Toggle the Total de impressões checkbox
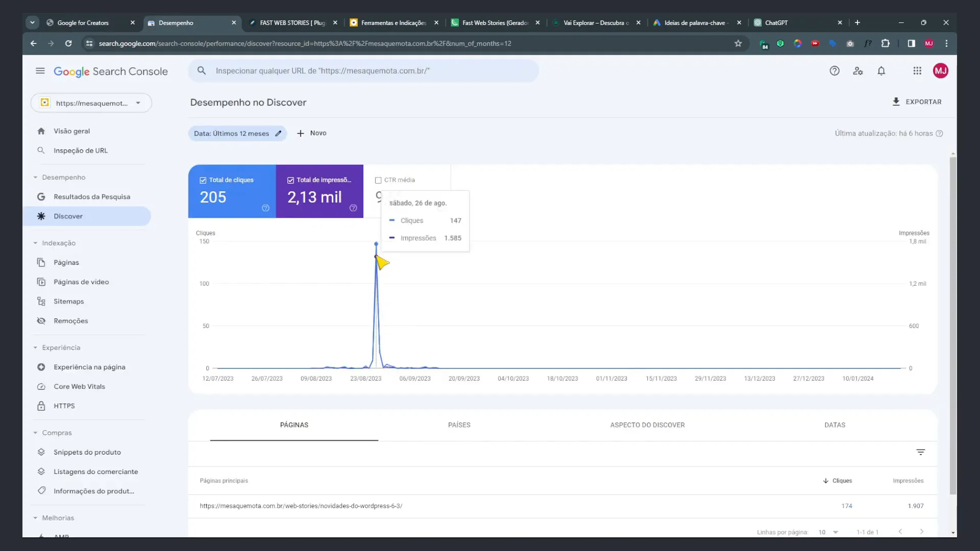The width and height of the screenshot is (980, 551). (291, 180)
